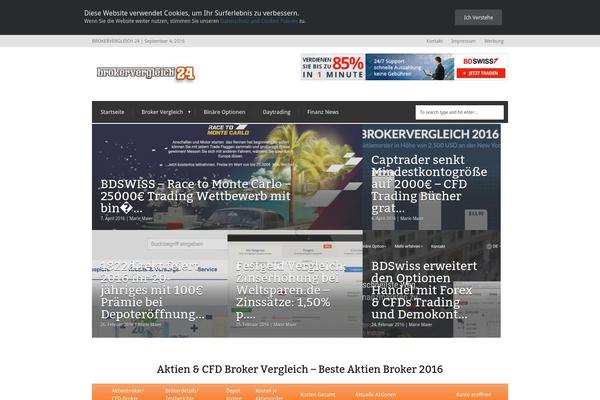Click the 'Konto eröffnen' table column header
The height and width of the screenshot is (400, 600).
tap(473, 394)
